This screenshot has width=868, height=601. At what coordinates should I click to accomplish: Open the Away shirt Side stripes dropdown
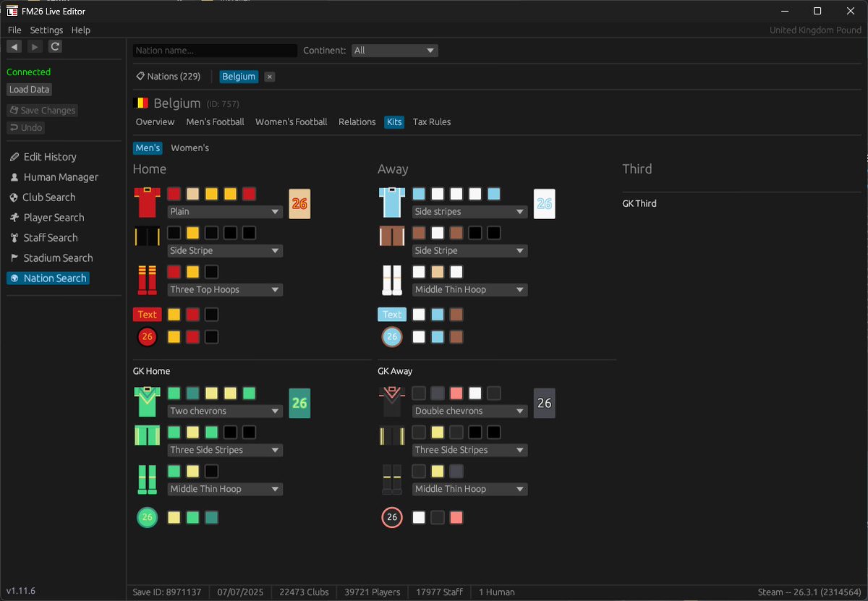pyautogui.click(x=469, y=212)
